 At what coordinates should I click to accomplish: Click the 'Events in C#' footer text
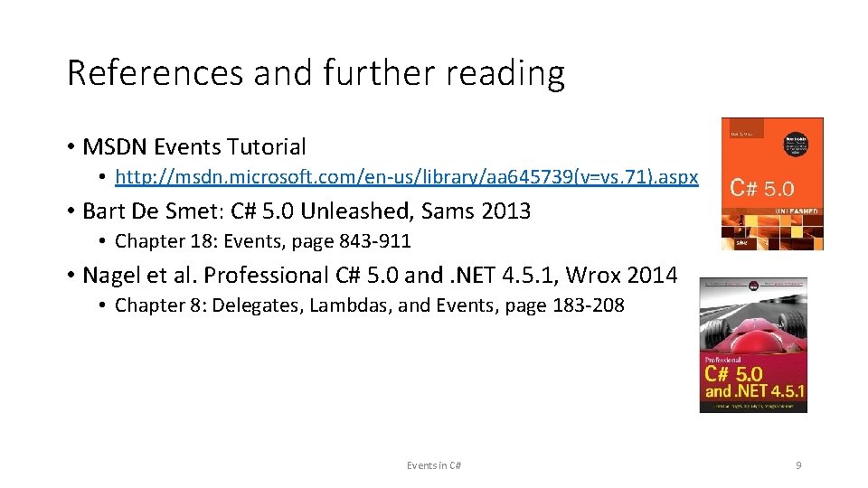tap(434, 465)
